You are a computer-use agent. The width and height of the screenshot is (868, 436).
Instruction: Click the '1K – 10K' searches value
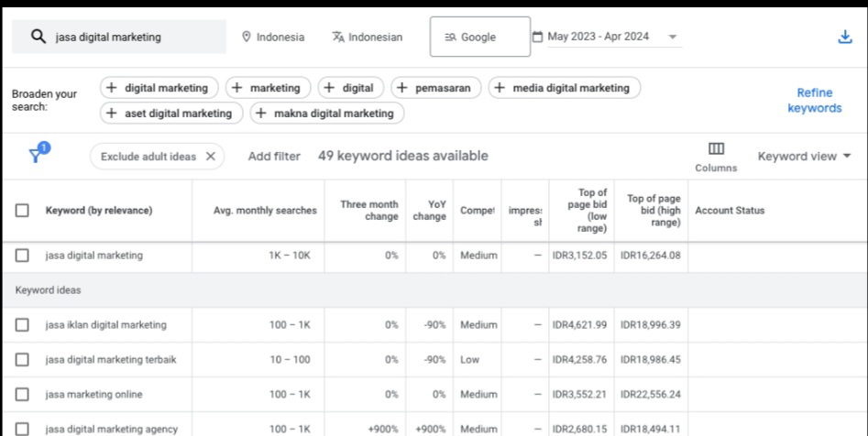pos(290,255)
